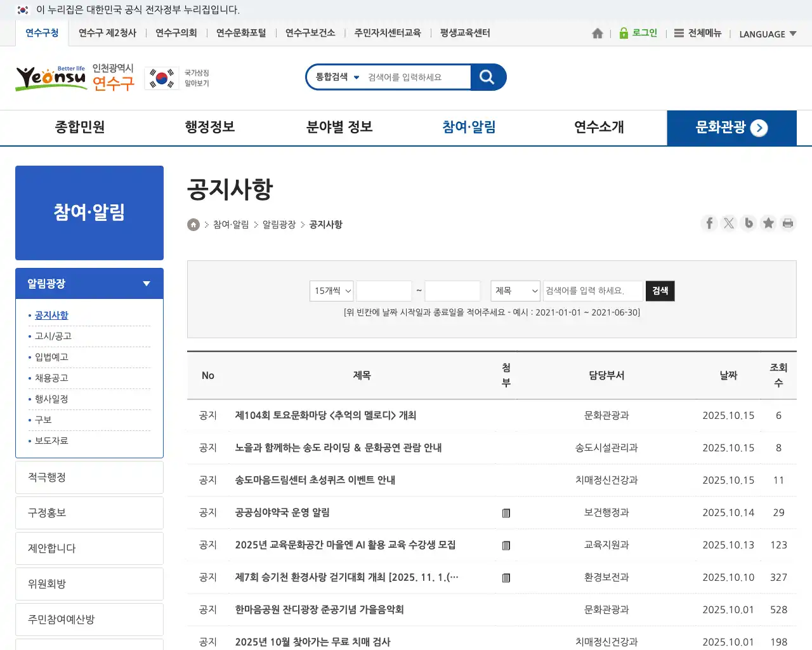Viewport: 812px width, 650px height.
Task: Click breadcrumb home icon
Action: click(193, 225)
